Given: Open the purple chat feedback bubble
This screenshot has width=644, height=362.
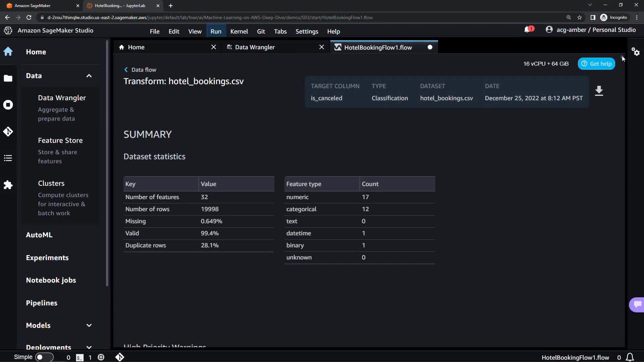Looking at the screenshot, I should [637, 304].
